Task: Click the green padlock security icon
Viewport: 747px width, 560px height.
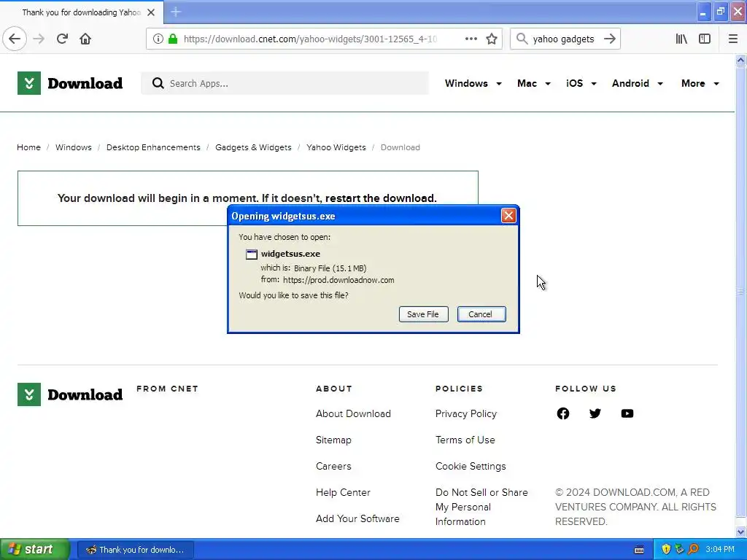Action: click(x=173, y=39)
